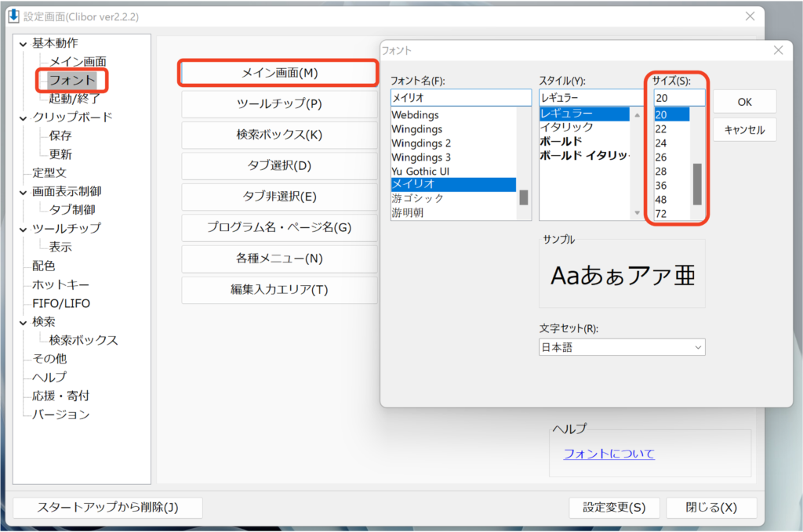Collapse the 基本動作 tree node
Viewport: 803px width, 532px height.
pos(24,44)
